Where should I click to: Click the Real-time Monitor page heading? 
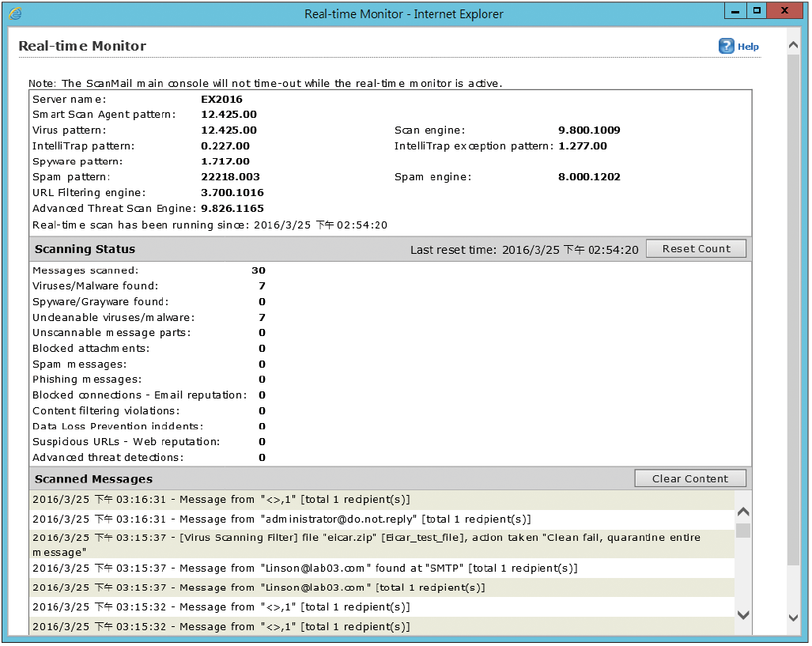pyautogui.click(x=82, y=46)
